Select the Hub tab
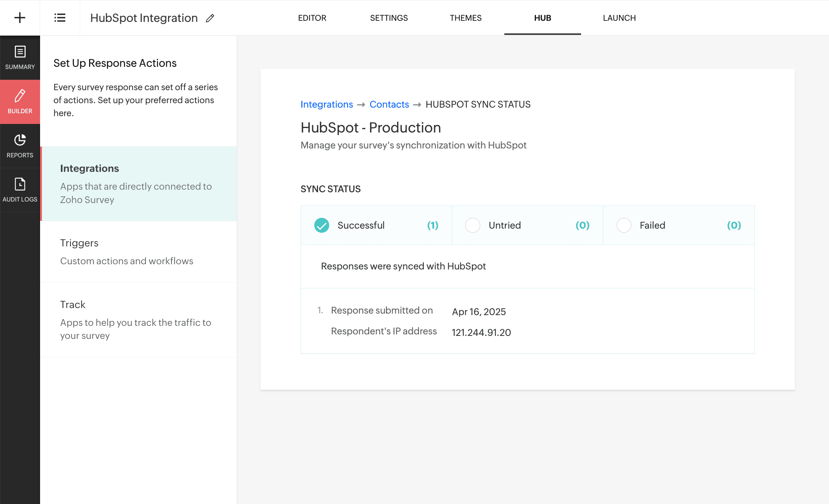The height and width of the screenshot is (504, 829). [x=543, y=18]
